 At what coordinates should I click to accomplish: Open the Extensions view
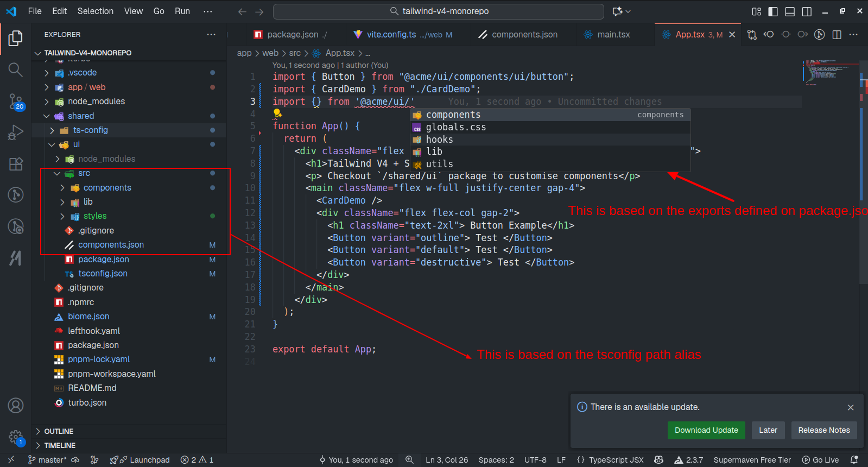tap(15, 163)
